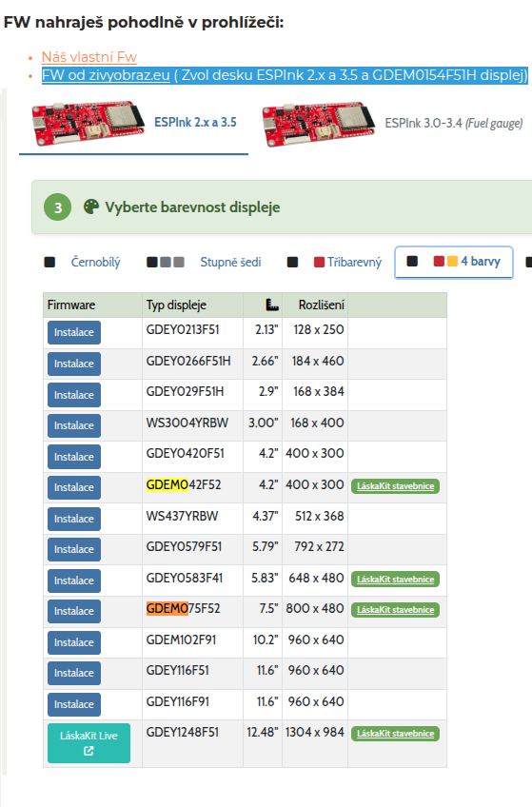Select the 4 barvy color tab

454,262
